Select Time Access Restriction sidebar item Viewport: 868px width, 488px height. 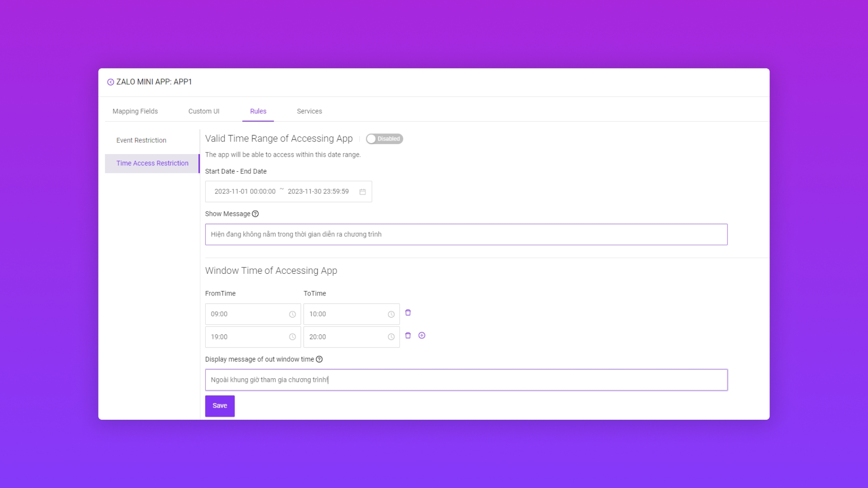point(152,163)
